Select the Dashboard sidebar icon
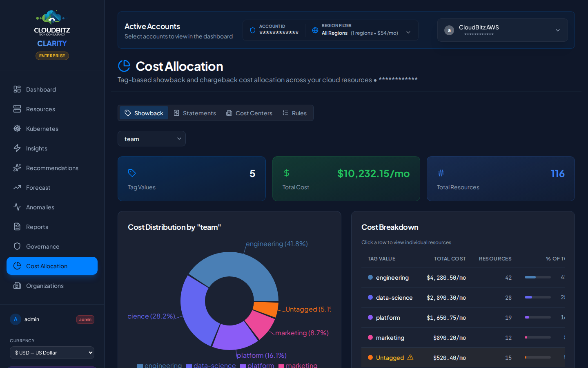 click(x=17, y=89)
